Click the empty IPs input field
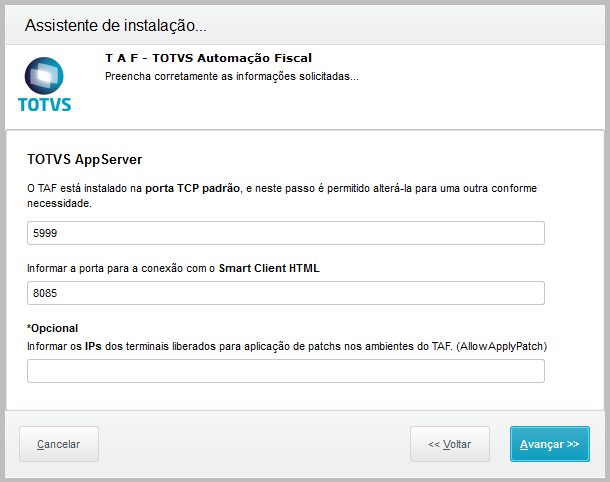 click(285, 371)
